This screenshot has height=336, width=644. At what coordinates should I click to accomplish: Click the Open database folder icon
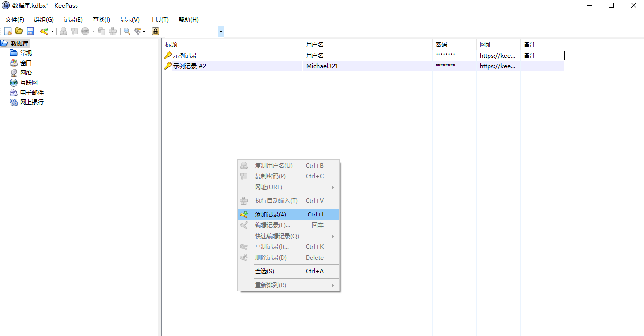pos(19,31)
